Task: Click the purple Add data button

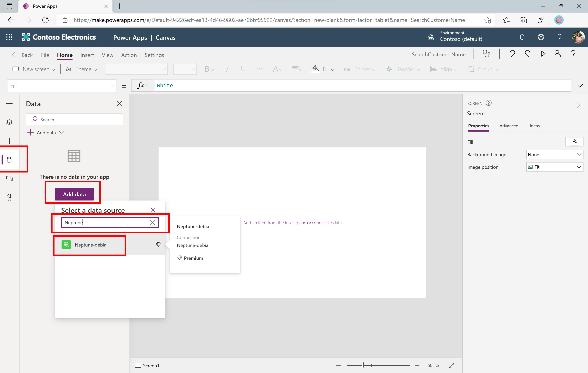Action: [74, 194]
